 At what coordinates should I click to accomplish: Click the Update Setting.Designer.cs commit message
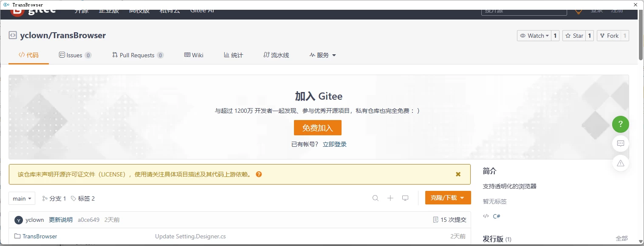click(190, 236)
